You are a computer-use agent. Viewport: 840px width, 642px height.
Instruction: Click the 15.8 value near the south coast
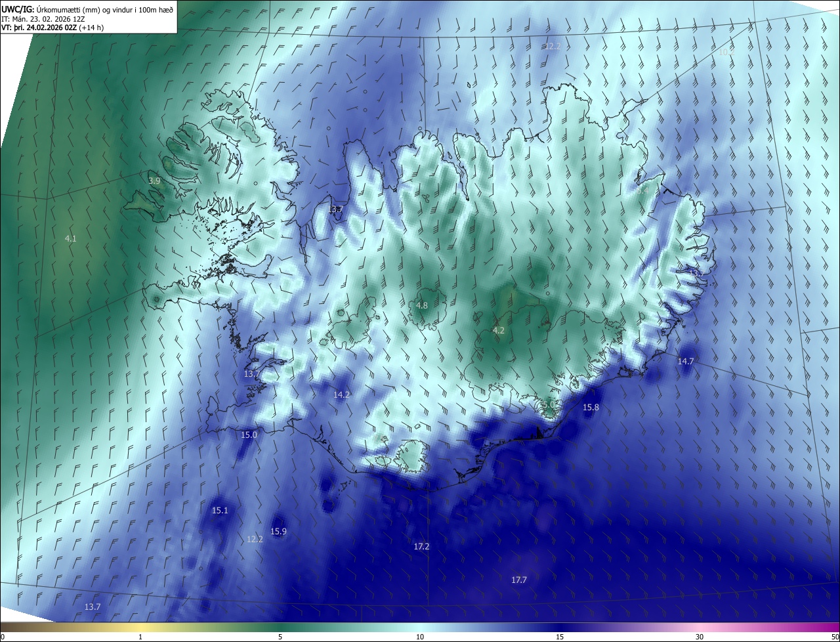click(591, 408)
